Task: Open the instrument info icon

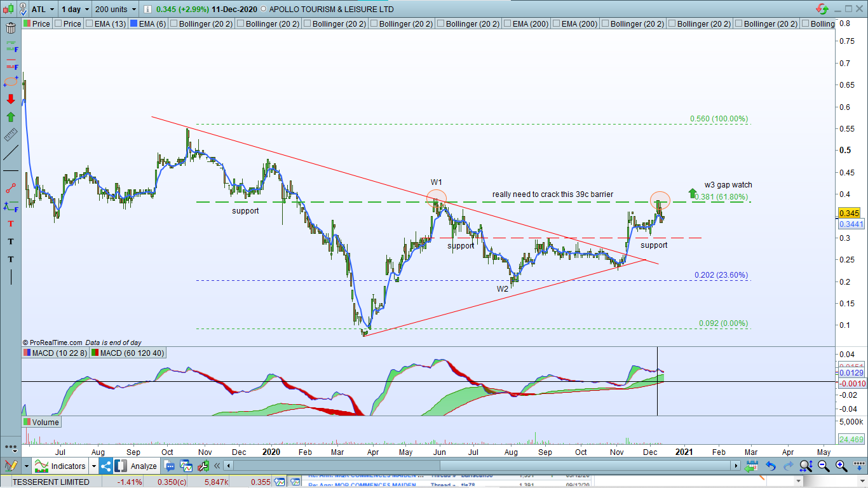Action: 147,9
